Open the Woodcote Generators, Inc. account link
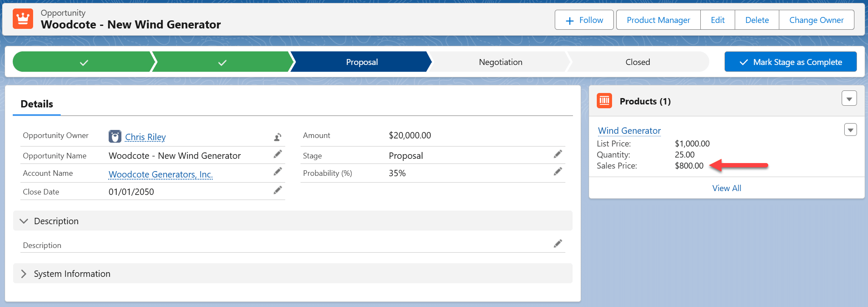The height and width of the screenshot is (307, 868). point(160,175)
